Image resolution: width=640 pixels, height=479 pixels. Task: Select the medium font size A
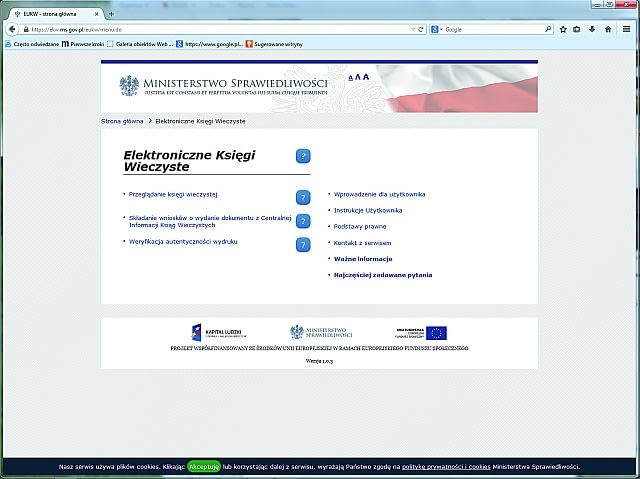click(x=358, y=77)
